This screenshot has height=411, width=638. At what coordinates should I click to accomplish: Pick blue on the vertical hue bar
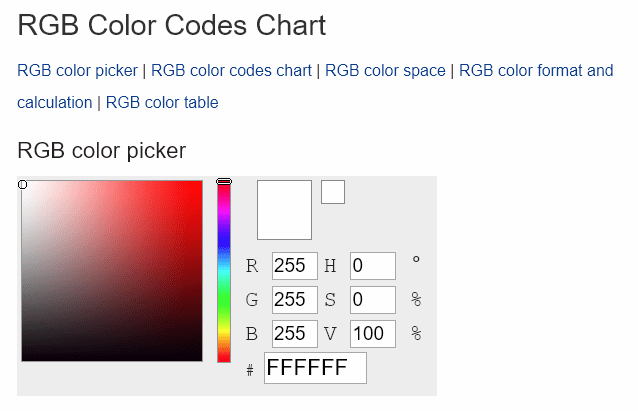click(x=224, y=242)
